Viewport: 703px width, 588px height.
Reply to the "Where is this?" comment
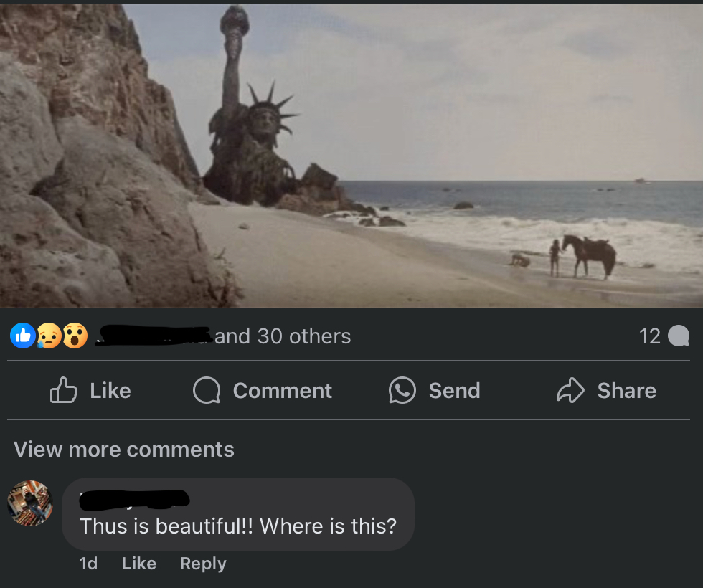203,564
